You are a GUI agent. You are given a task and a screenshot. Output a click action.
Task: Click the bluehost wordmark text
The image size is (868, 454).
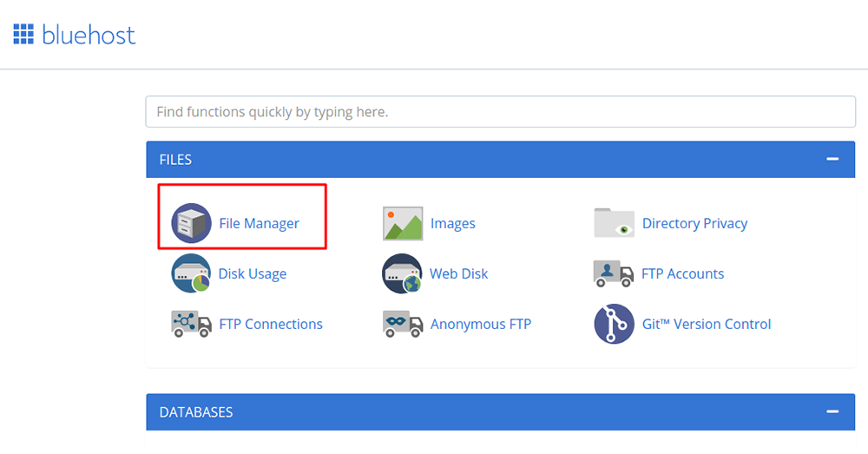coord(89,35)
